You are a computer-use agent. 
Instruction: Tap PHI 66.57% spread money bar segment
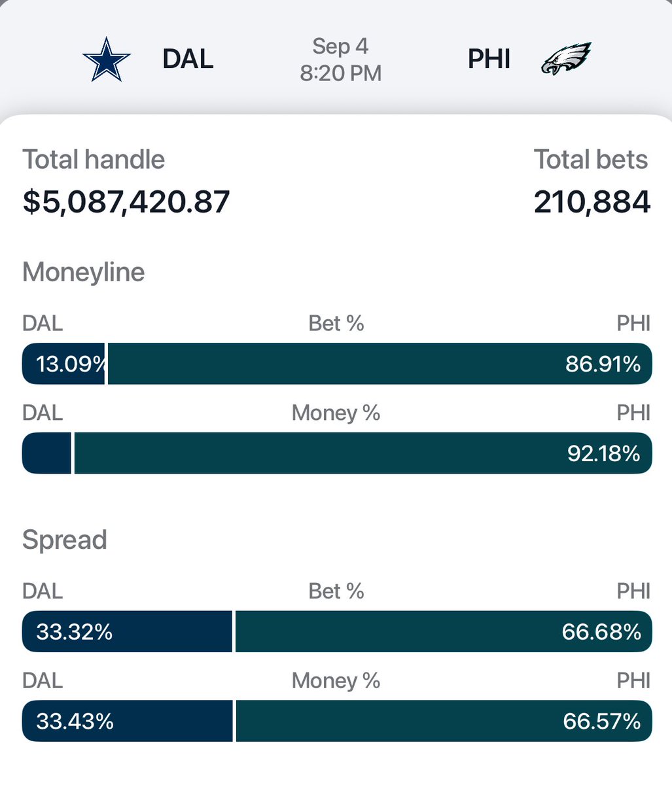444,721
